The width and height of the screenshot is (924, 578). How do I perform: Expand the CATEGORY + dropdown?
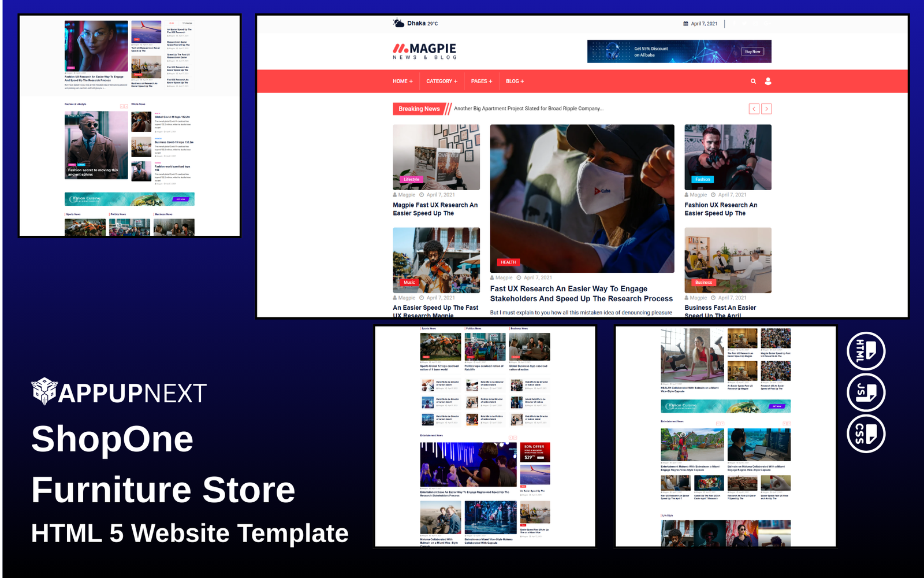(441, 81)
